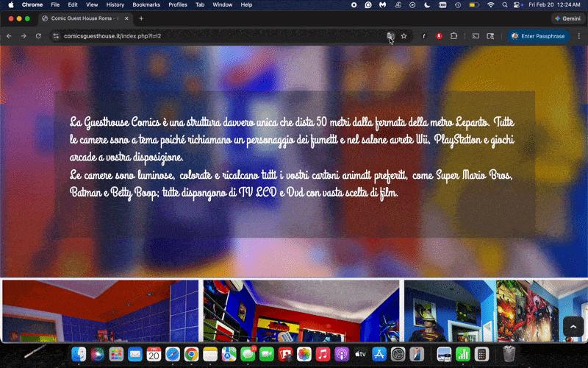Click the Gemini button
The width and height of the screenshot is (588, 368).
tap(567, 18)
